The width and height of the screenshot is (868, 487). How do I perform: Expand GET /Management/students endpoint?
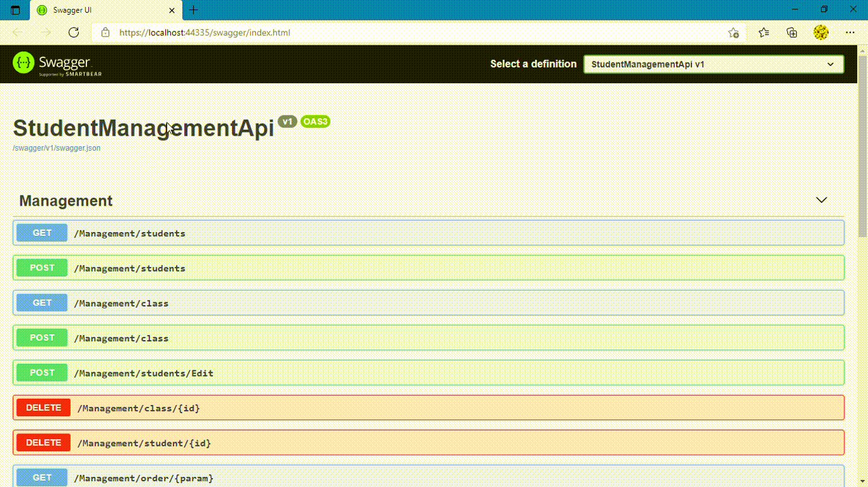tap(428, 233)
